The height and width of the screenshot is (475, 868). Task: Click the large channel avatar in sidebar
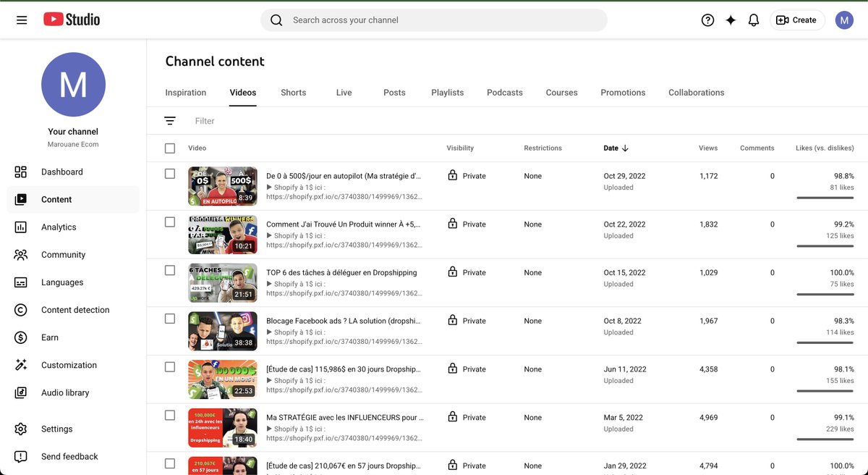[x=73, y=85]
